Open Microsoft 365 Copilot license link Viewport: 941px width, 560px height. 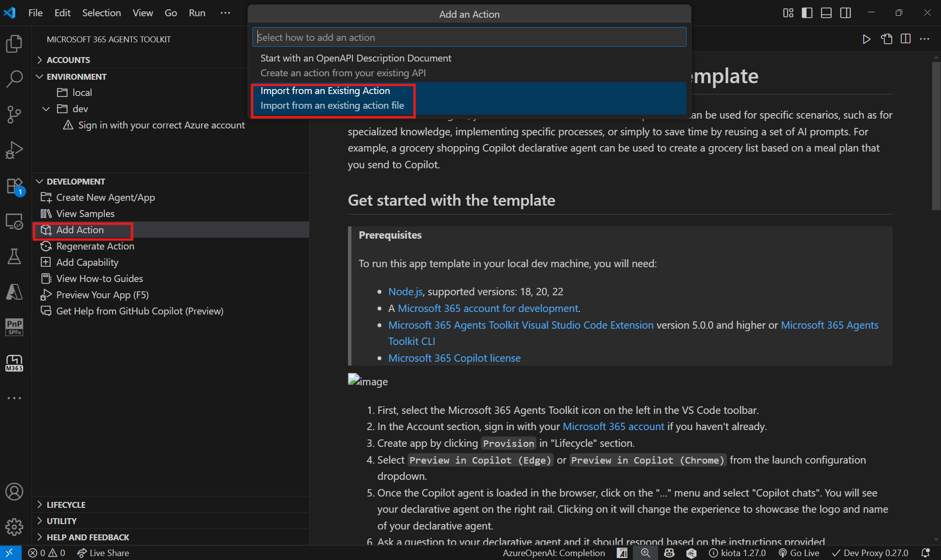[x=454, y=358]
